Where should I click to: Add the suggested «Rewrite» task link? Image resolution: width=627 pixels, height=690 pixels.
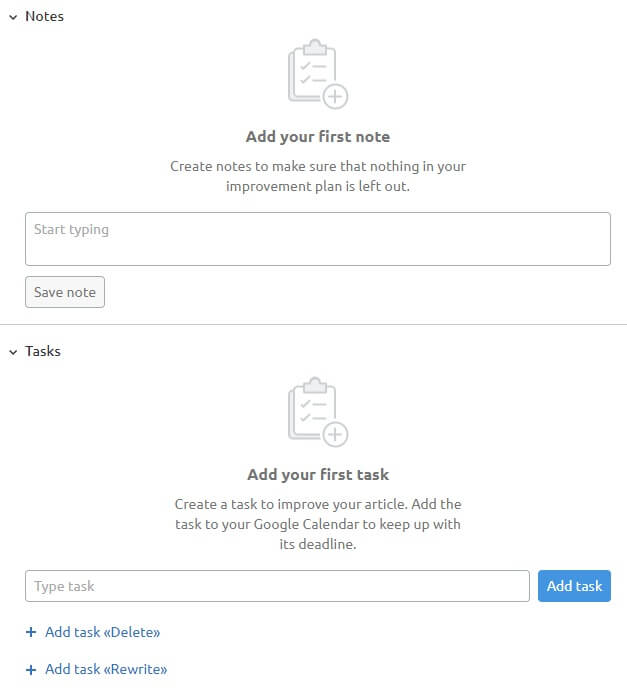coord(106,669)
